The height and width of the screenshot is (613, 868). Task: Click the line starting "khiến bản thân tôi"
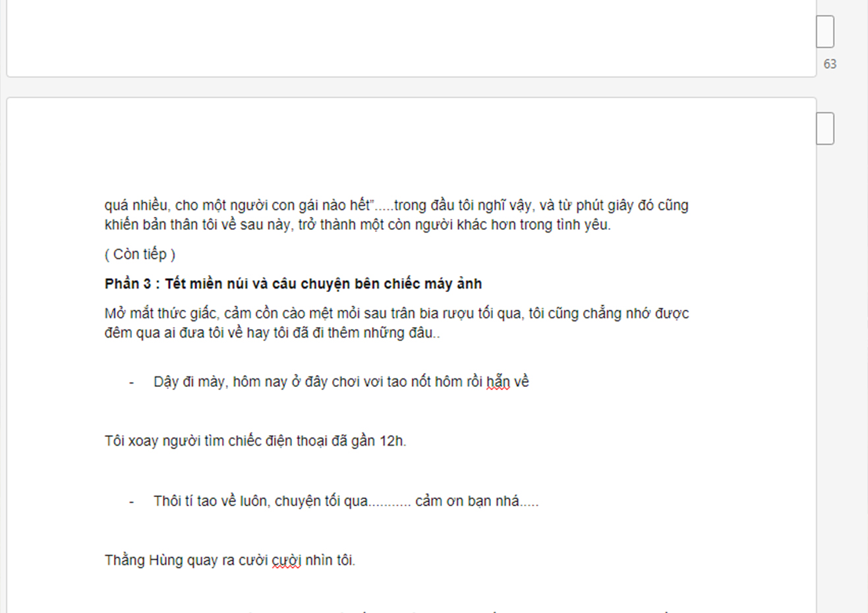click(x=356, y=225)
